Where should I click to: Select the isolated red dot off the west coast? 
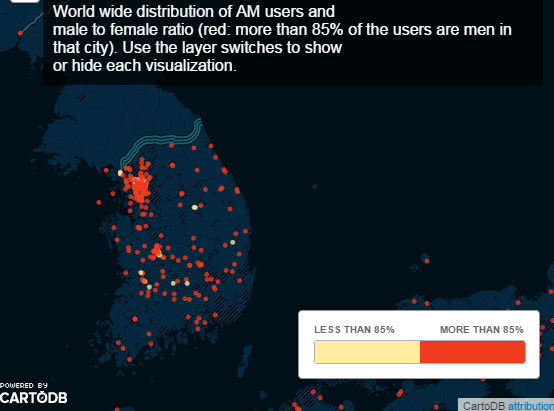pyautogui.click(x=99, y=202)
